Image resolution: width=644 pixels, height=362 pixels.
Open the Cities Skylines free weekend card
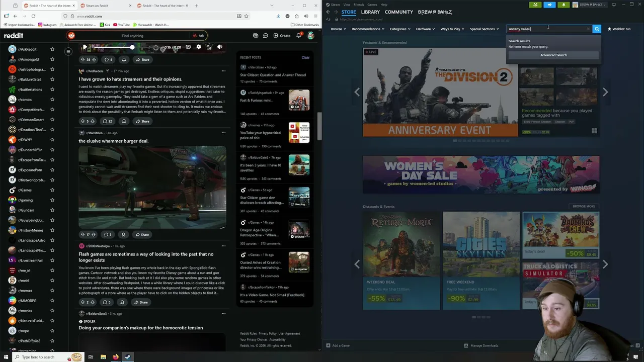[481, 260]
